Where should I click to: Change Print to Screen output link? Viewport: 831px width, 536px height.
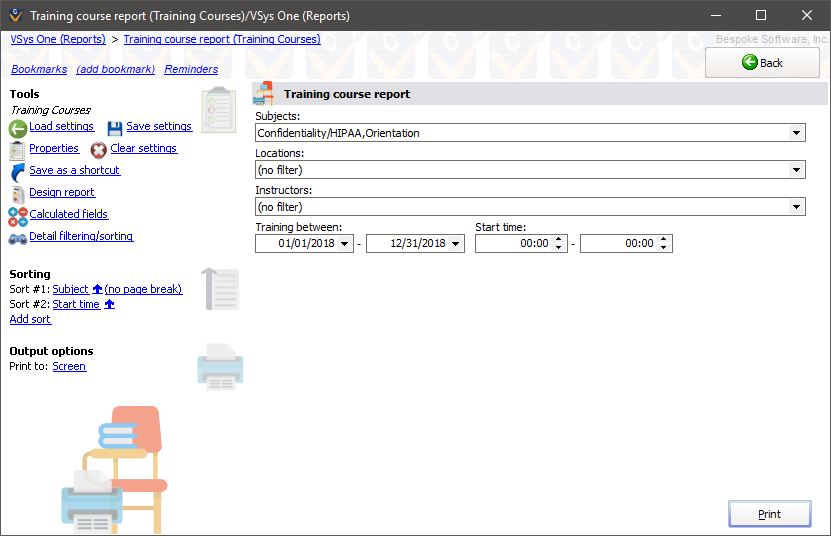(69, 366)
